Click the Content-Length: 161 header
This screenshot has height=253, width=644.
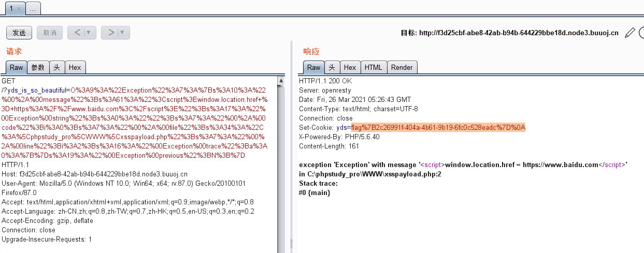(330, 146)
